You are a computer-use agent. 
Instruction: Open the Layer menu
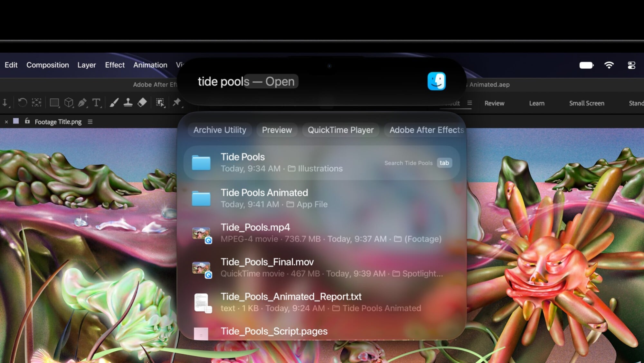[x=87, y=65]
